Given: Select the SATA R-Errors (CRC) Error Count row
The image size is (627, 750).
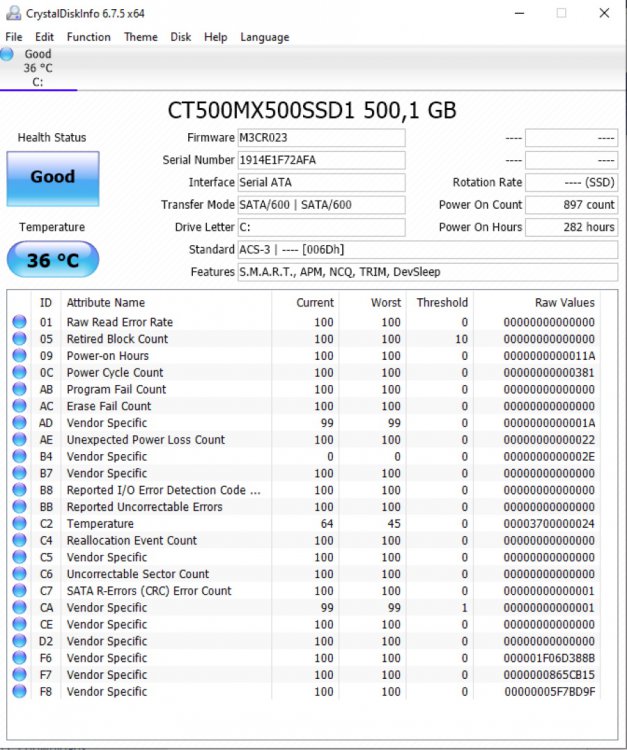Looking at the screenshot, I should [148, 591].
